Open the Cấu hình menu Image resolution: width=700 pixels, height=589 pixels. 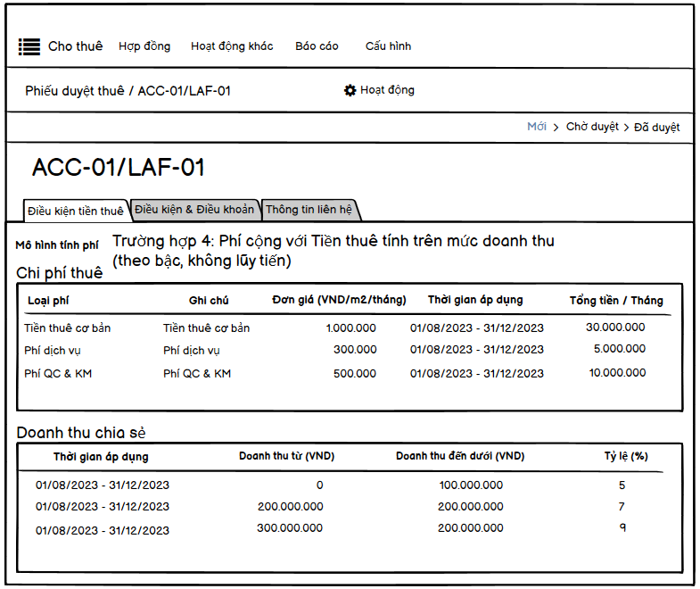(x=389, y=46)
